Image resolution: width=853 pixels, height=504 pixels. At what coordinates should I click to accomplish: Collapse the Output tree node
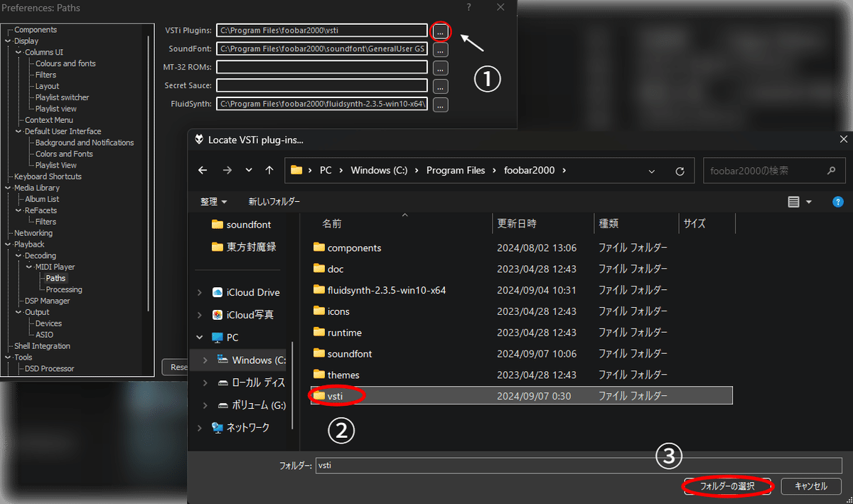(19, 312)
